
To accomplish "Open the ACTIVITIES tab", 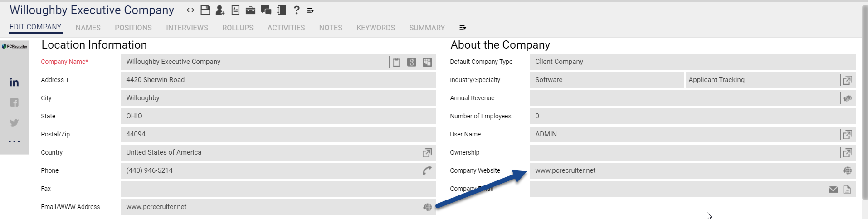I will (x=286, y=28).
